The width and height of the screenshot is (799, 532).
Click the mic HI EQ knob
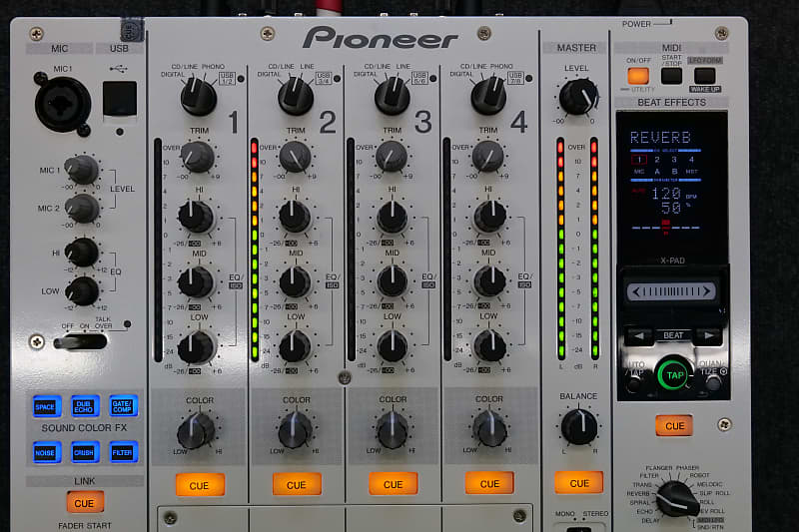(x=82, y=252)
